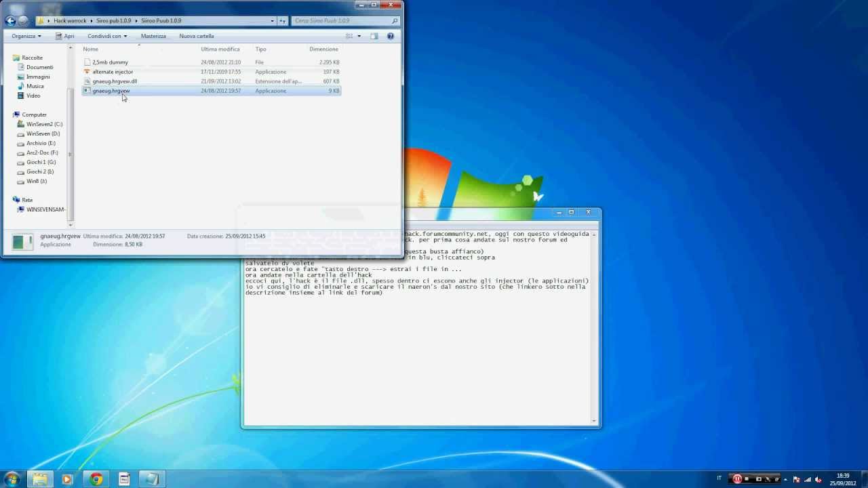Click the Explorer forward arrow button
Image resolution: width=868 pixels, height=488 pixels.
[x=23, y=21]
